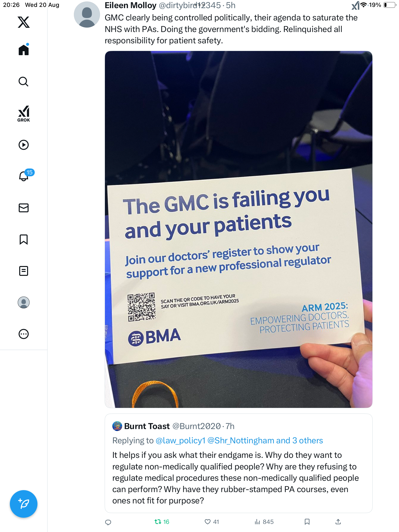Go to the Home feed
The height and width of the screenshot is (532, 399).
(x=24, y=50)
